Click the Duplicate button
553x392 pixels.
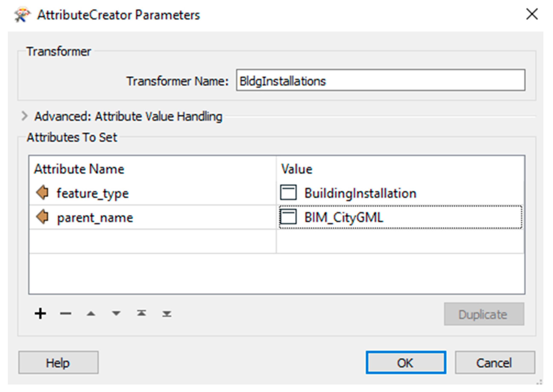[x=484, y=314]
